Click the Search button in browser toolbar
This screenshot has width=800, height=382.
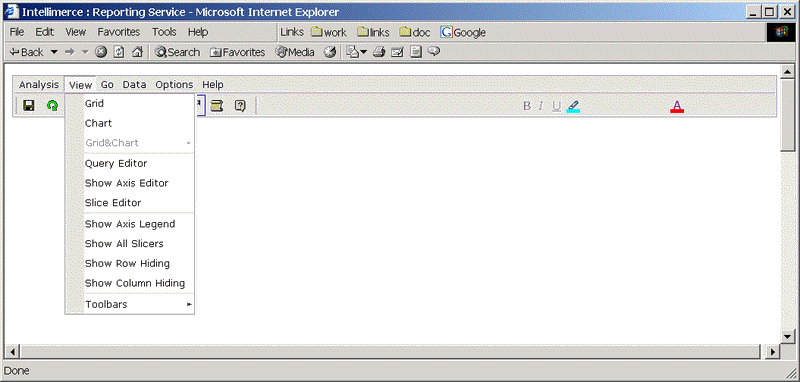(178, 52)
